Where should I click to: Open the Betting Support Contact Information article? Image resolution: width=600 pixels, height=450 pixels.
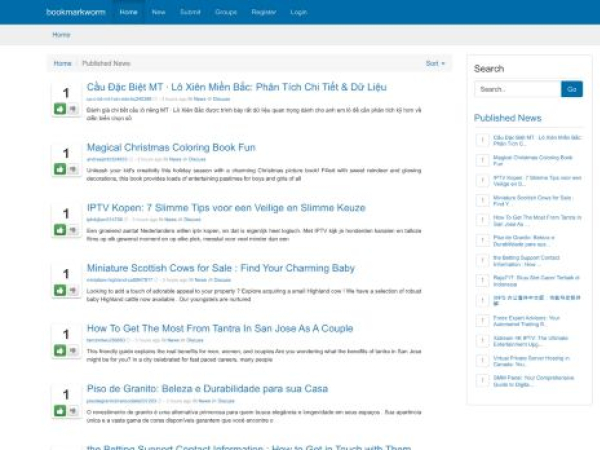click(249, 447)
